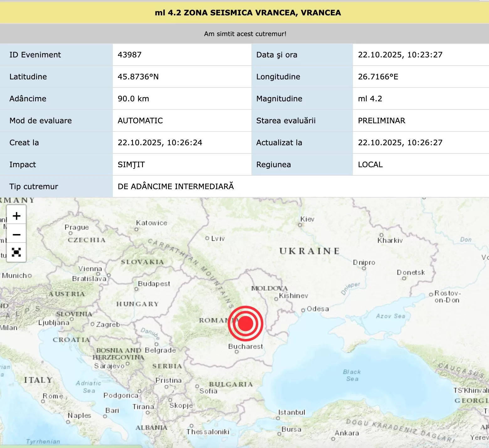Click the SIMȚIT impact value
The height and width of the screenshot is (448, 489).
point(131,165)
